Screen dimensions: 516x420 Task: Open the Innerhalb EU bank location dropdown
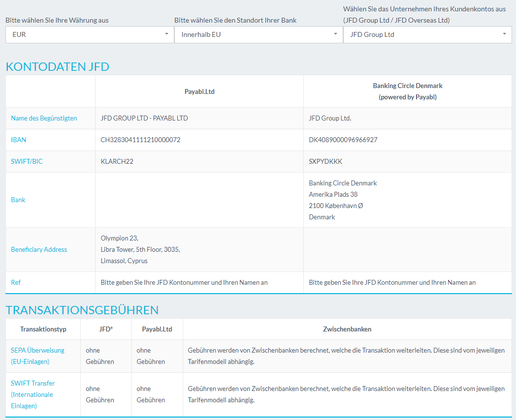pyautogui.click(x=258, y=34)
